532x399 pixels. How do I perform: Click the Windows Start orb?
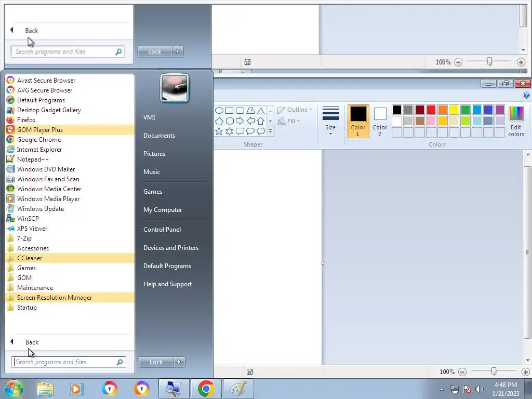(14, 389)
